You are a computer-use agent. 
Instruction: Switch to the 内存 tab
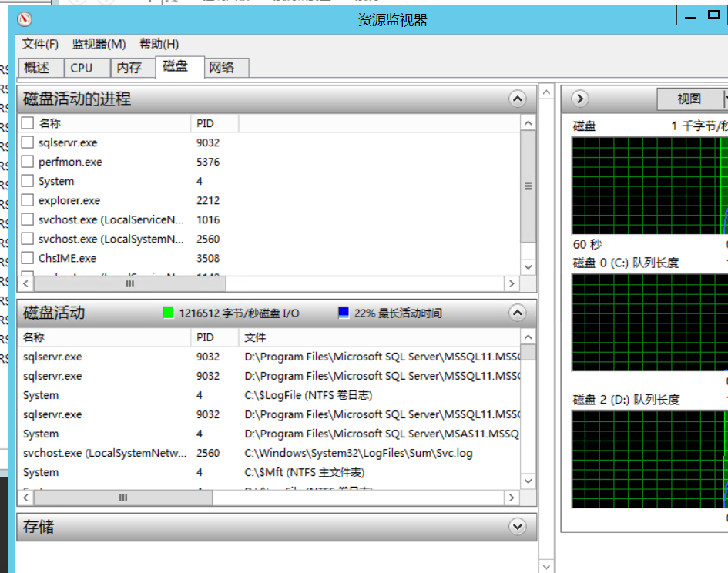(133, 68)
